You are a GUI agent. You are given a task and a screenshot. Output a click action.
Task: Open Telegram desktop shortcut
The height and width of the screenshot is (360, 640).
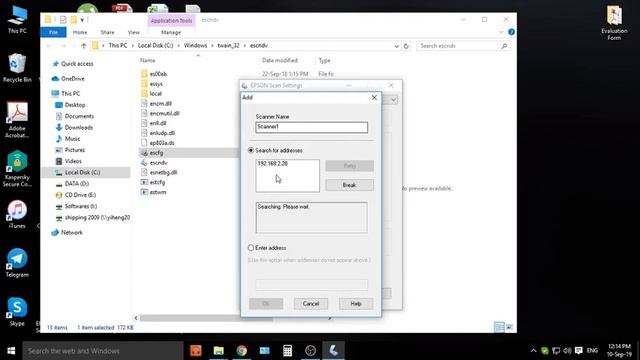click(17, 263)
